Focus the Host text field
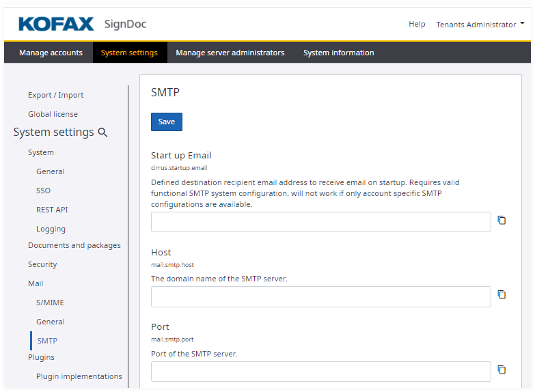This screenshot has width=535, height=392. (x=320, y=296)
